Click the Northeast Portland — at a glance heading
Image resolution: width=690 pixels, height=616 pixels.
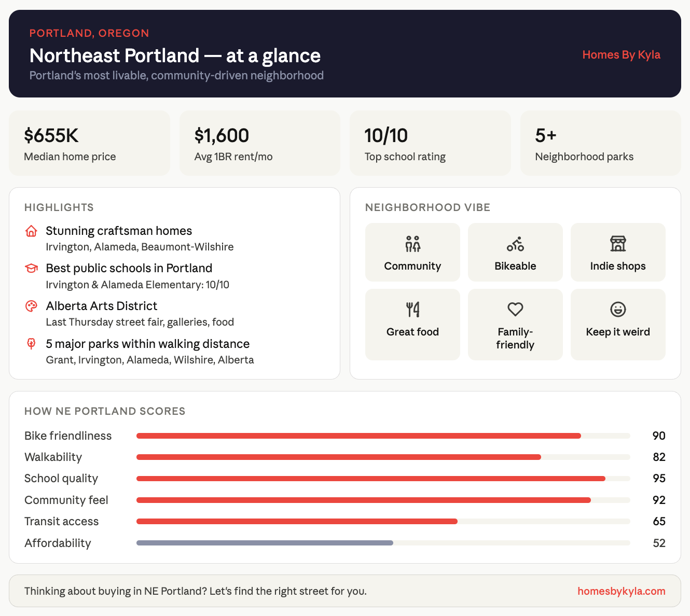(175, 55)
